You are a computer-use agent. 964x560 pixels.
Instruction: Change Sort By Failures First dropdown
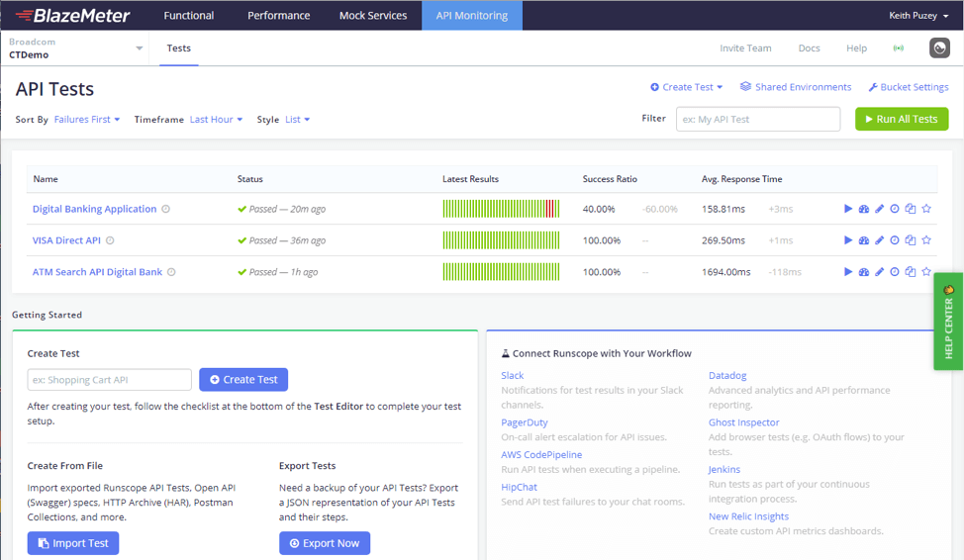click(x=87, y=120)
